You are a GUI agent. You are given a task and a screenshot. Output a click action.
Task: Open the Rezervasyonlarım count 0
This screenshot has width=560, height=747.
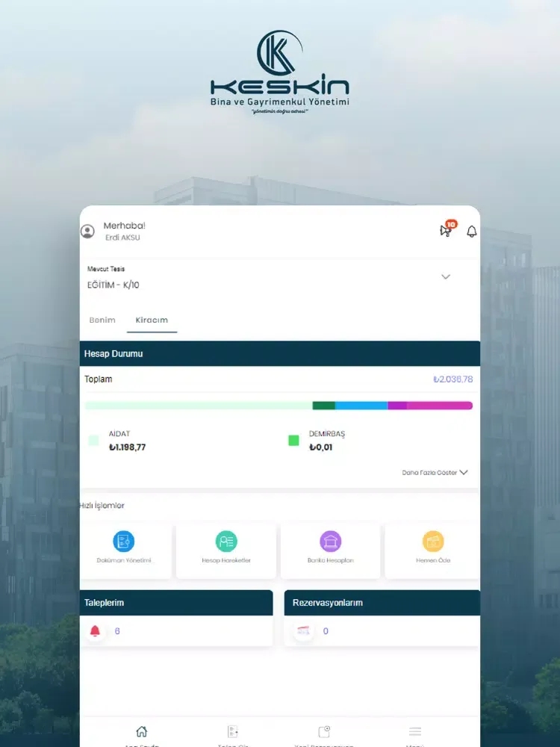coord(326,631)
